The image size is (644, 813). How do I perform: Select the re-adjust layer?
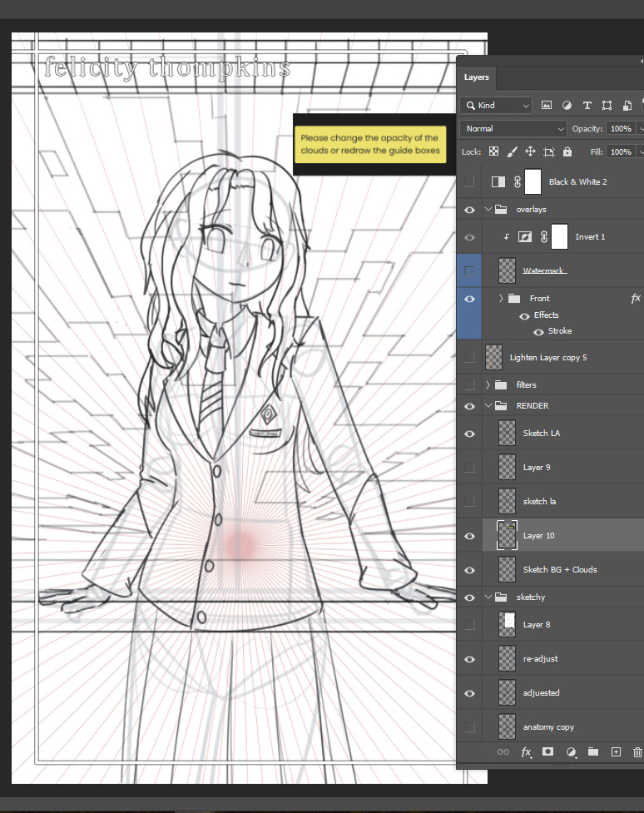[562, 658]
